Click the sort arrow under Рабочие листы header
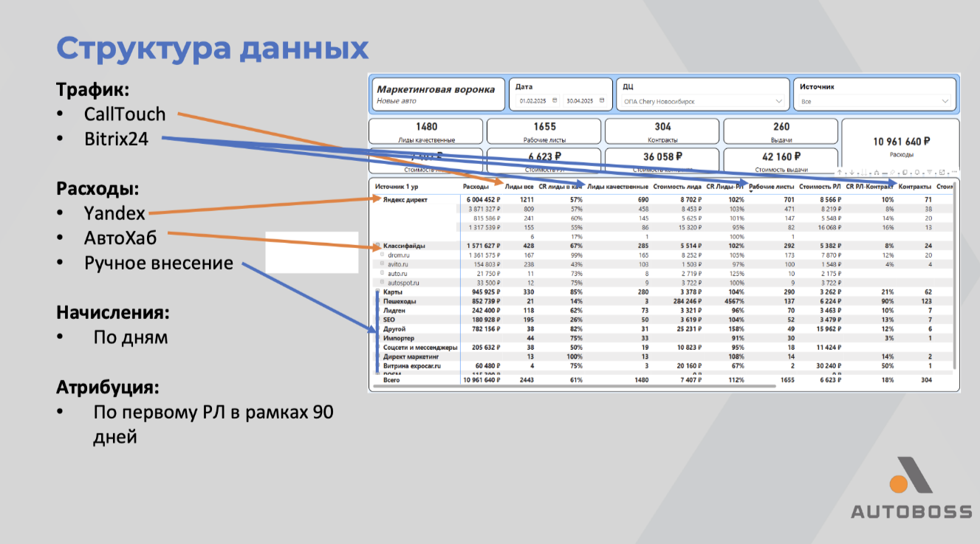This screenshot has height=544, width=980. pyautogui.click(x=752, y=192)
